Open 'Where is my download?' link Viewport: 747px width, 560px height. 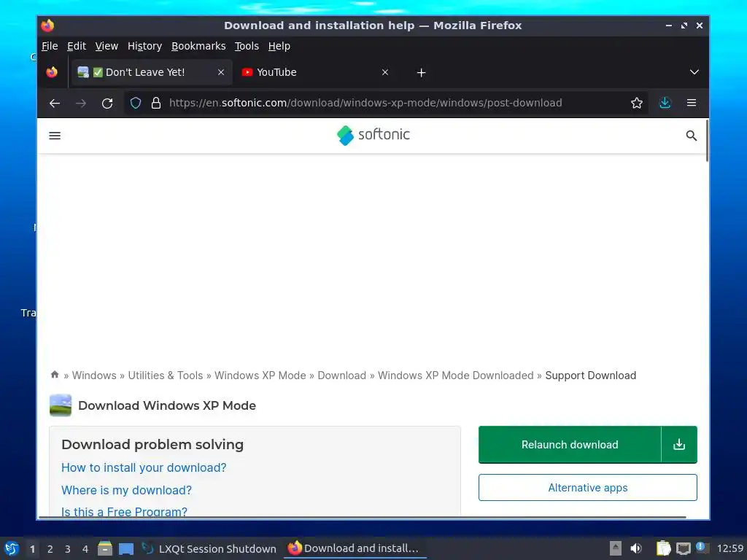click(127, 490)
